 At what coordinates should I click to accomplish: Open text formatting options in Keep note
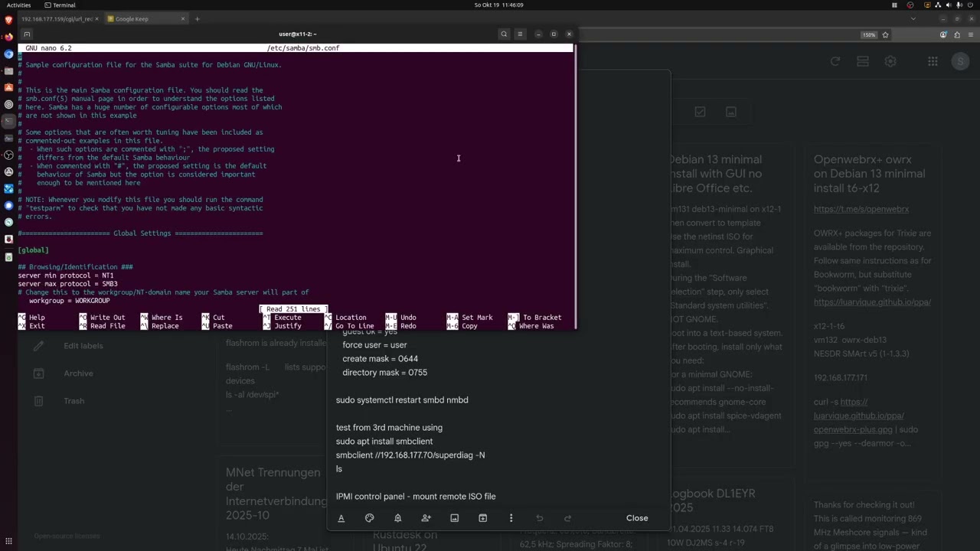click(341, 518)
